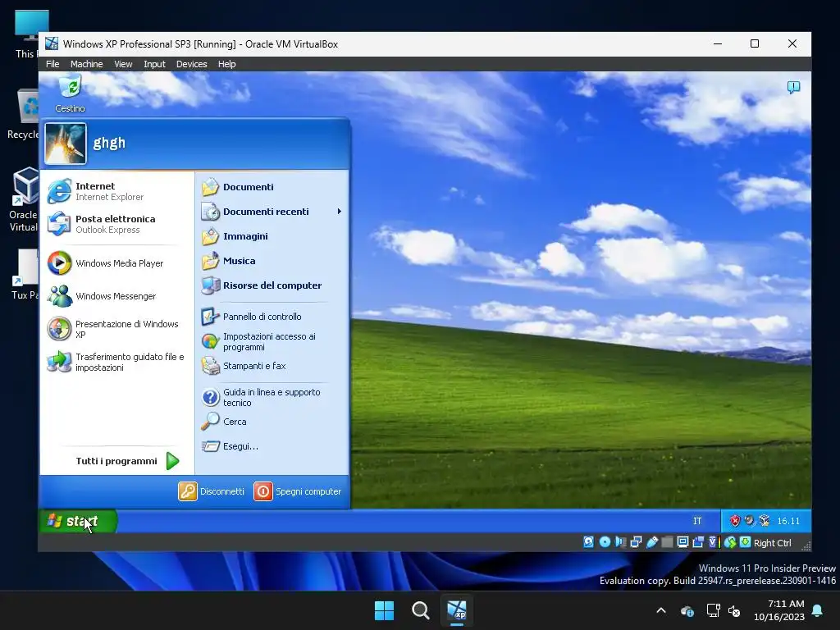Click the ghgh user account picture
This screenshot has width=840, height=630.
pyautogui.click(x=66, y=144)
